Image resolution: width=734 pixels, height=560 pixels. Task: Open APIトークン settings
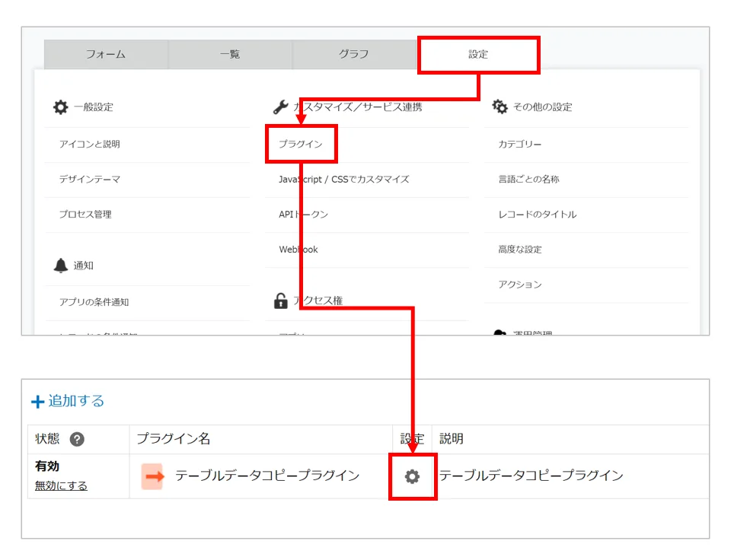(303, 215)
